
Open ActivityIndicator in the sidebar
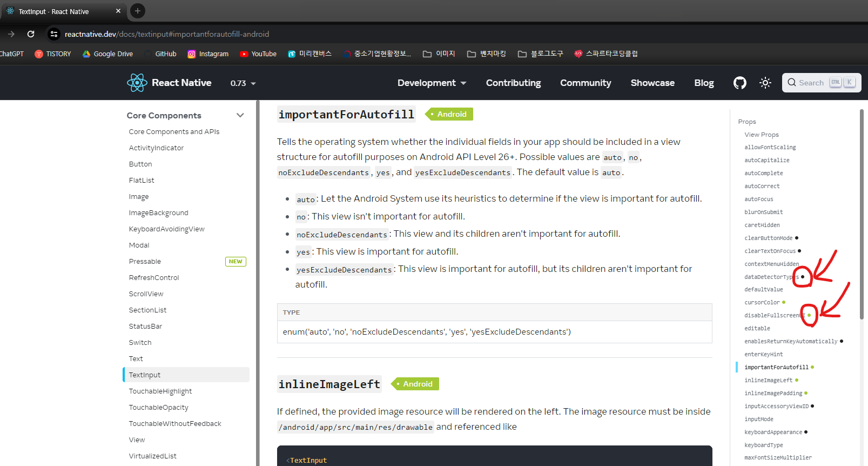pyautogui.click(x=156, y=148)
